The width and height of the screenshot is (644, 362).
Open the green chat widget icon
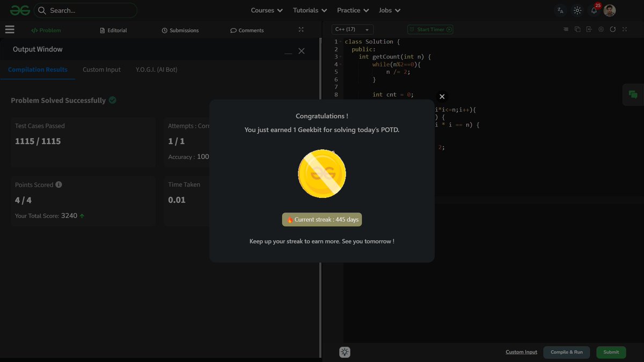pos(633,95)
